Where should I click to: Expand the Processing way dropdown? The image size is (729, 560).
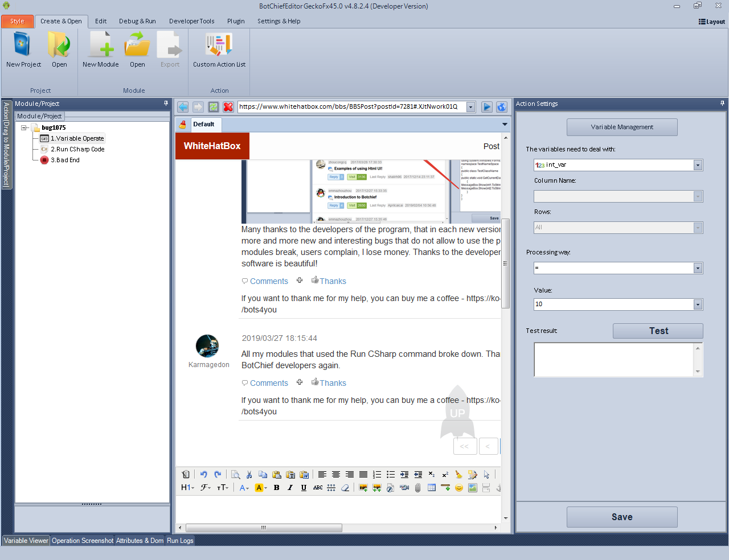tap(698, 268)
